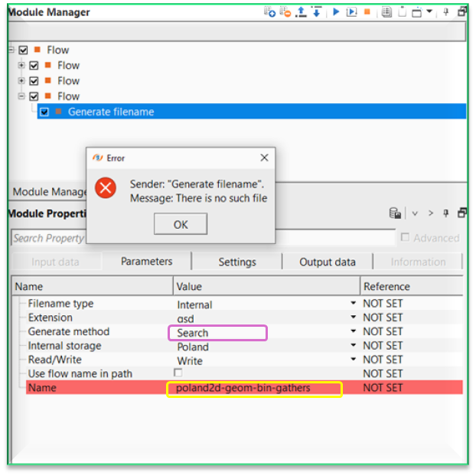The width and height of the screenshot is (476, 476).
Task: Toggle the Use flow name in path checkbox
Action: tap(178, 373)
